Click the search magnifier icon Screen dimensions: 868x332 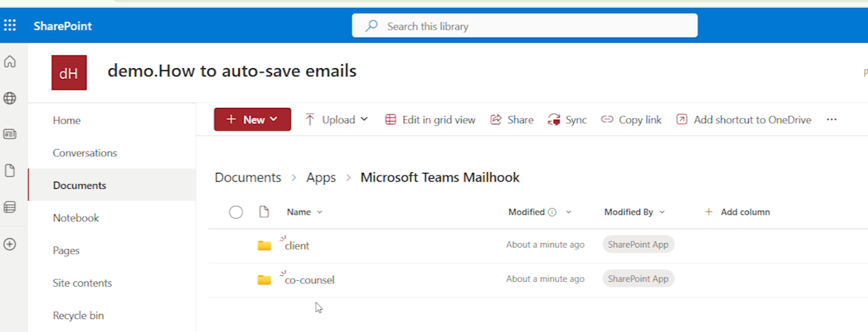[371, 26]
